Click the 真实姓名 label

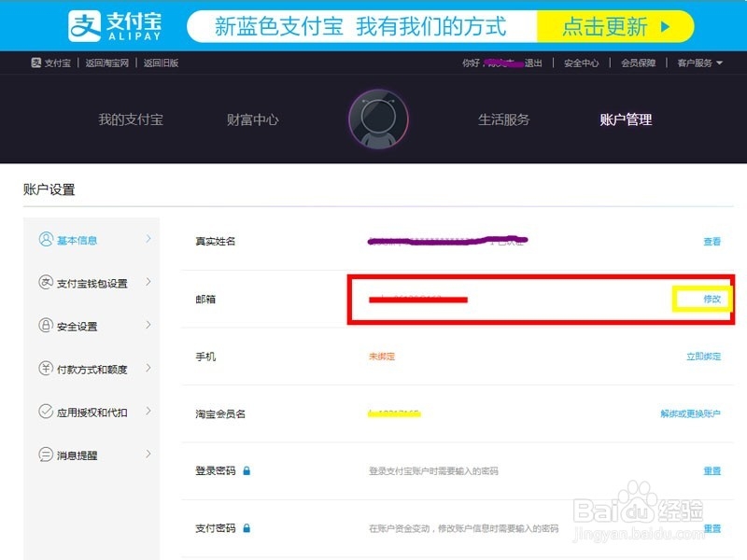click(216, 242)
